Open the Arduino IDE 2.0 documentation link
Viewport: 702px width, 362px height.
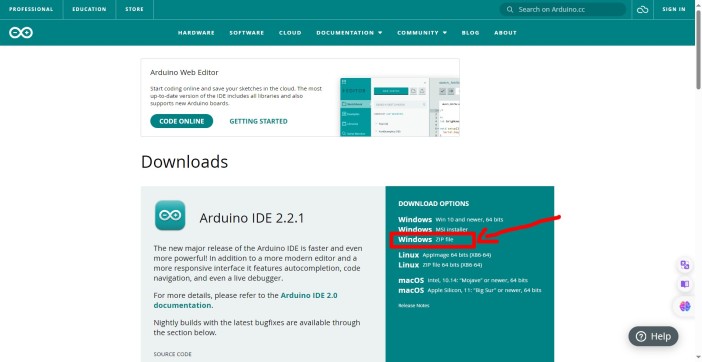(x=245, y=300)
